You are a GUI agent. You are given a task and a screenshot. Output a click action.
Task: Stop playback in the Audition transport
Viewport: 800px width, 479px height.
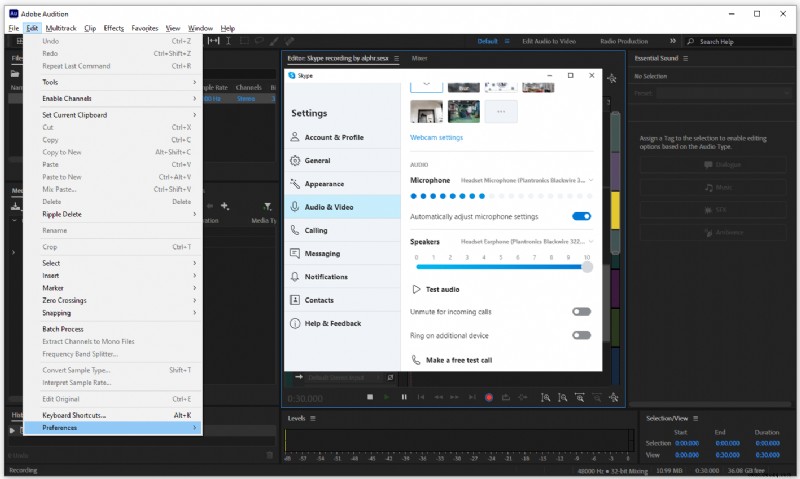pos(370,397)
